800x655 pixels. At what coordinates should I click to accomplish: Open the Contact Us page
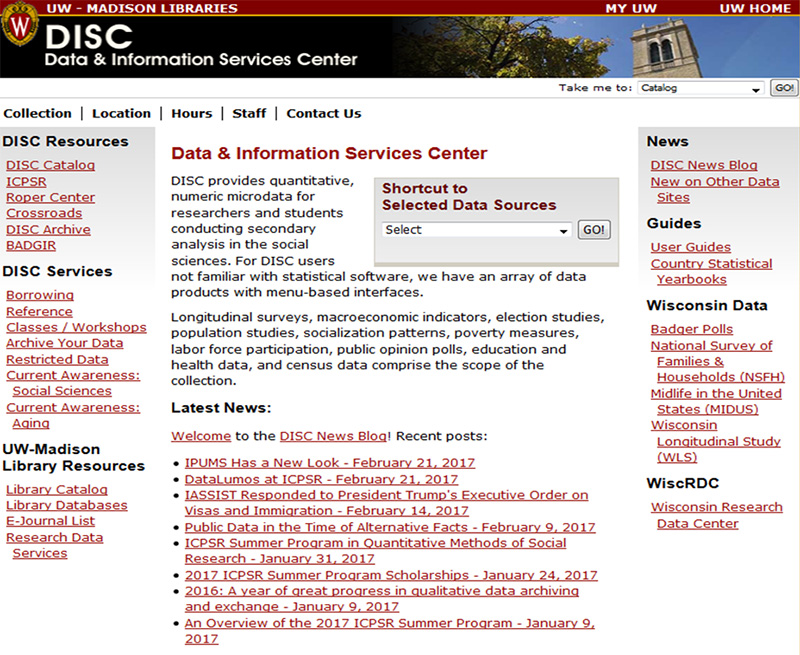(x=323, y=113)
